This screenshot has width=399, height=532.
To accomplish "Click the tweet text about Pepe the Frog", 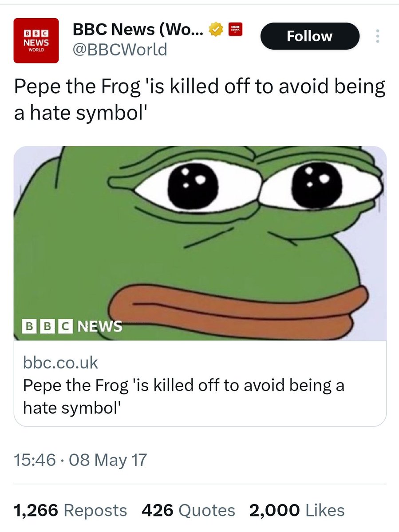I will tap(199, 101).
